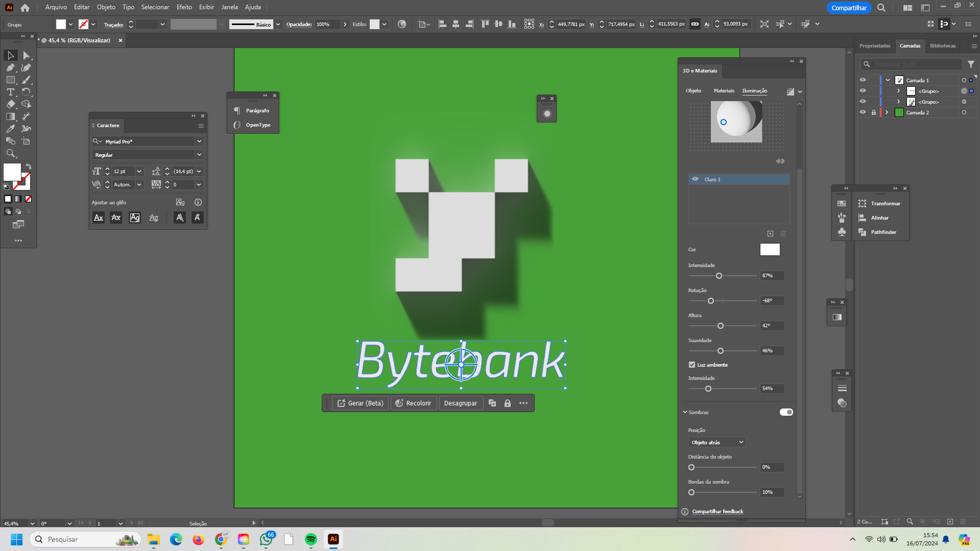This screenshot has height=551, width=980.
Task: Add a new light in lighting panel
Action: 770,234
